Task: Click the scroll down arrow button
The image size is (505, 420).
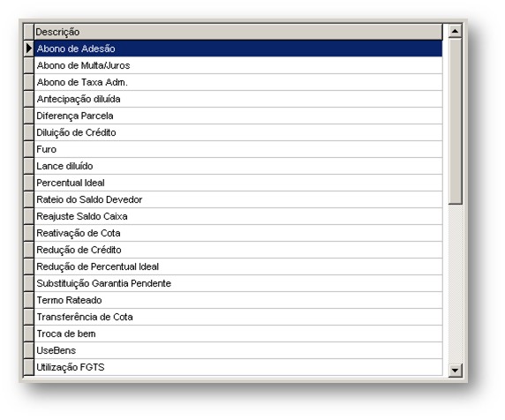Action: point(455,370)
